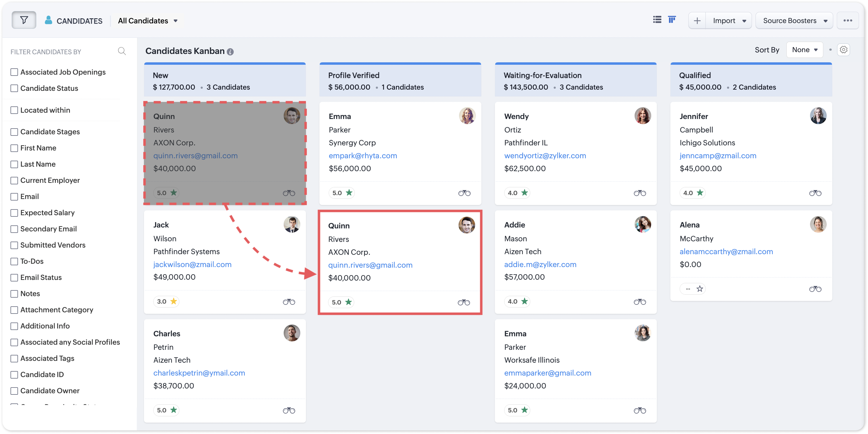Select the Kanban view icon

pyautogui.click(x=672, y=20)
